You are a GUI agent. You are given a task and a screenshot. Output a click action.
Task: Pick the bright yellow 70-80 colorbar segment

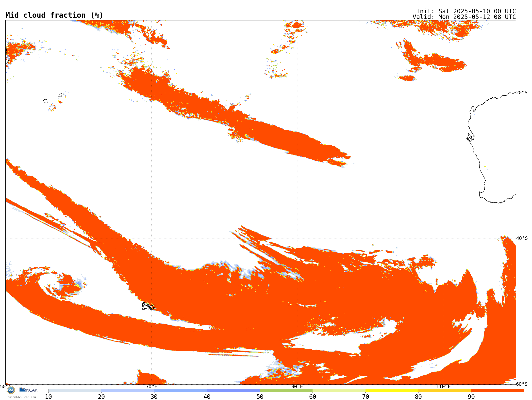click(x=392, y=391)
